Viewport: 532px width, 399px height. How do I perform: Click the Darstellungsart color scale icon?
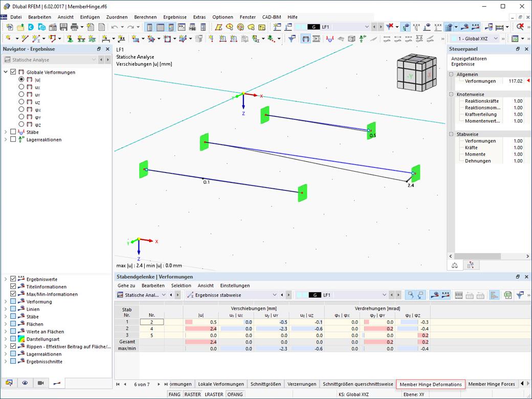click(21, 339)
